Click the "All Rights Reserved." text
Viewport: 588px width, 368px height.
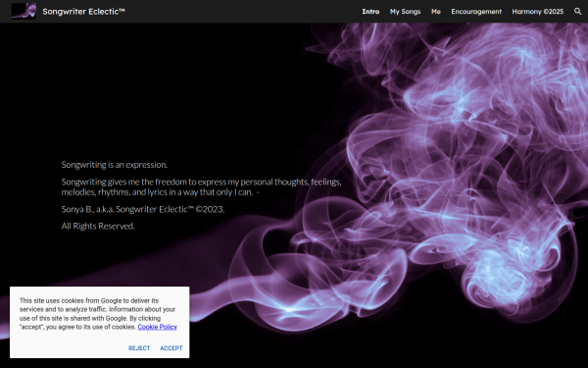98,226
